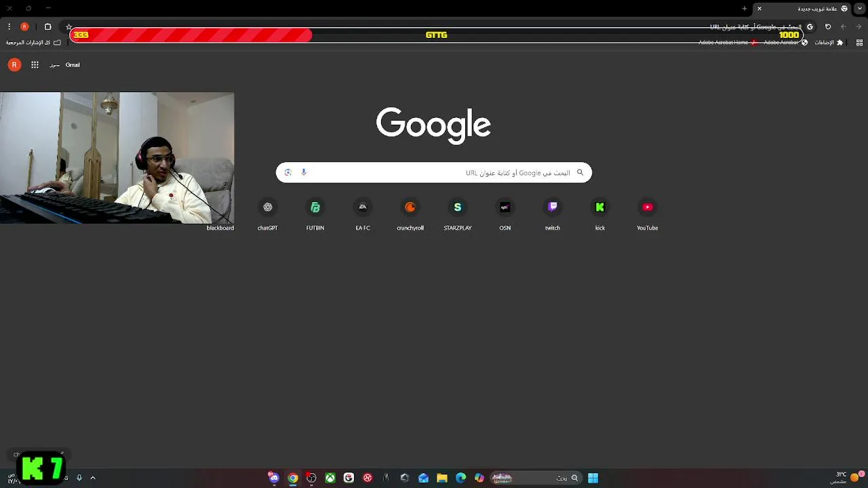Click the Chrome address bar
The image size is (868, 488).
click(437, 27)
